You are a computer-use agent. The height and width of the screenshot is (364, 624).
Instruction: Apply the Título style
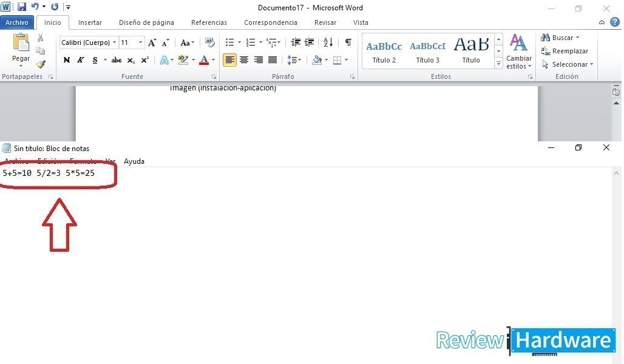pyautogui.click(x=471, y=52)
